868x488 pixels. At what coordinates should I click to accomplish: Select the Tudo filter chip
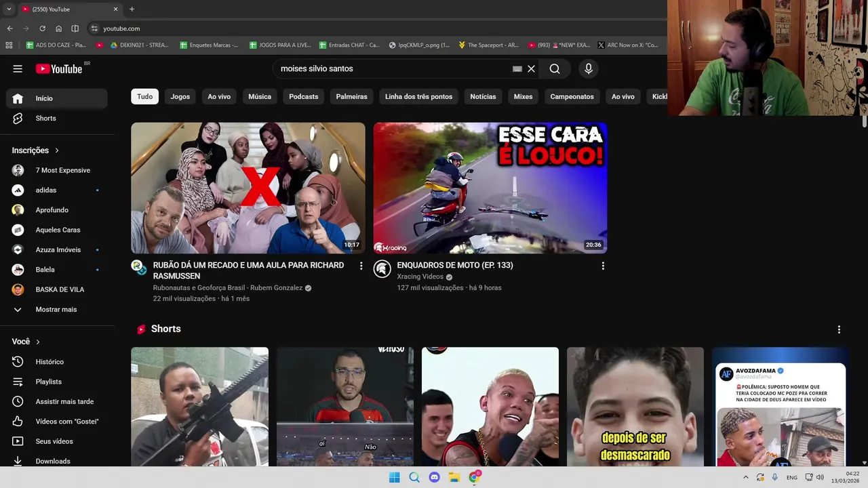pos(145,96)
